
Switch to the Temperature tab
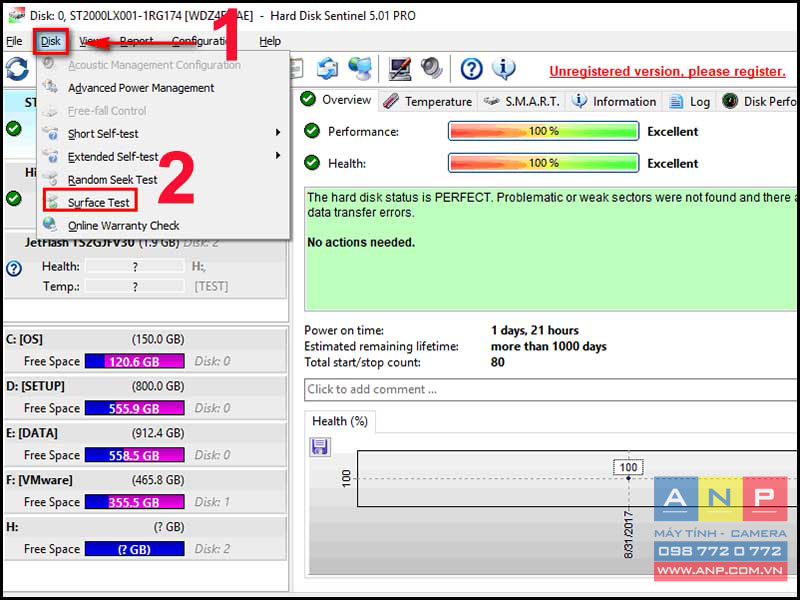(x=428, y=102)
